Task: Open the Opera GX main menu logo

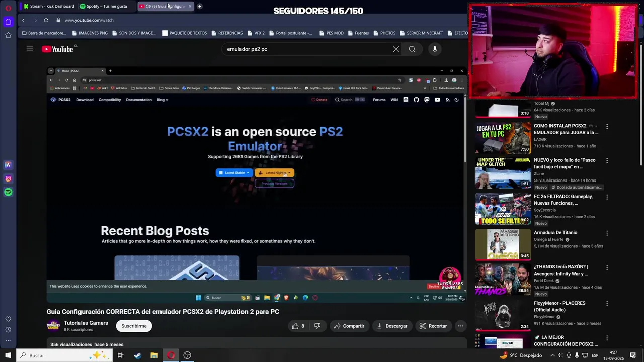Action: pyautogui.click(x=8, y=8)
